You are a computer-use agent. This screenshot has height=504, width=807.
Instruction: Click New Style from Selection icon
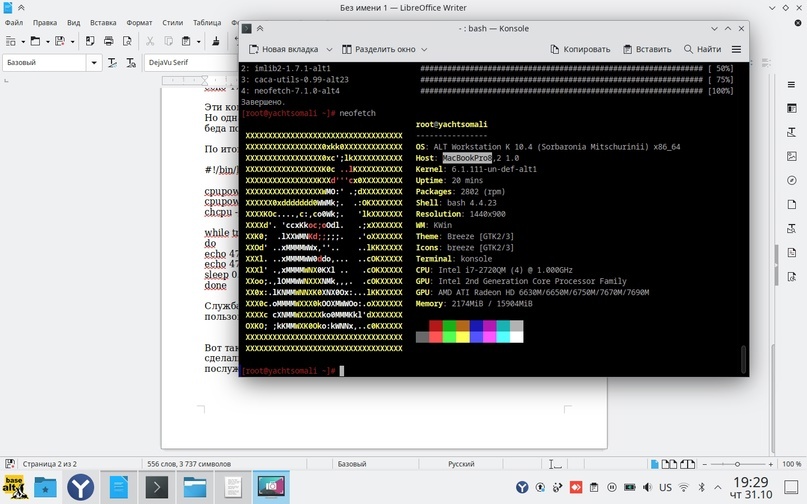coord(131,62)
